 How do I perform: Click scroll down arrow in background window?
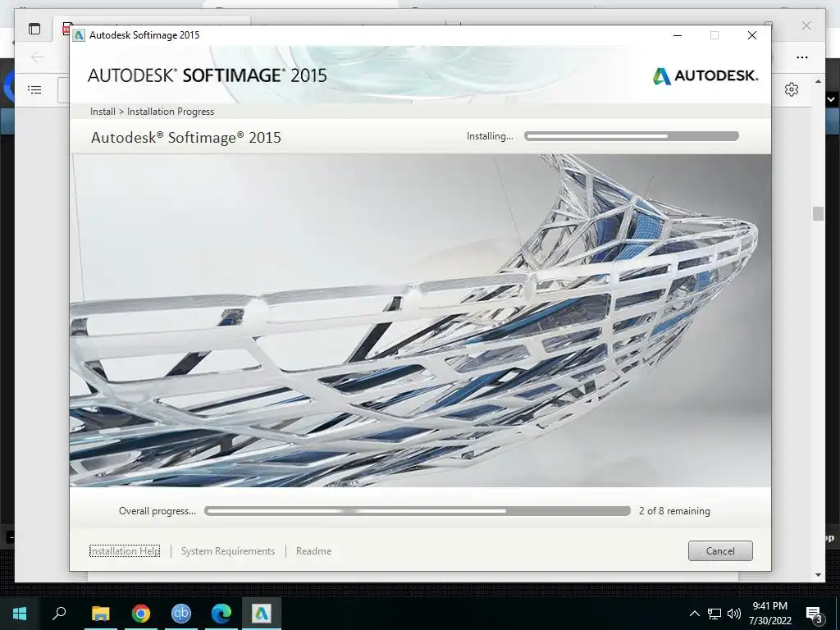pyautogui.click(x=818, y=575)
